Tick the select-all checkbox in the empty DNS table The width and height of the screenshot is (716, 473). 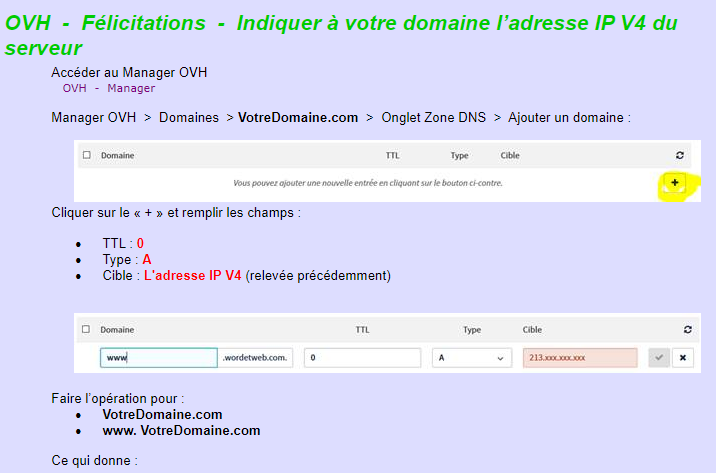tap(87, 156)
